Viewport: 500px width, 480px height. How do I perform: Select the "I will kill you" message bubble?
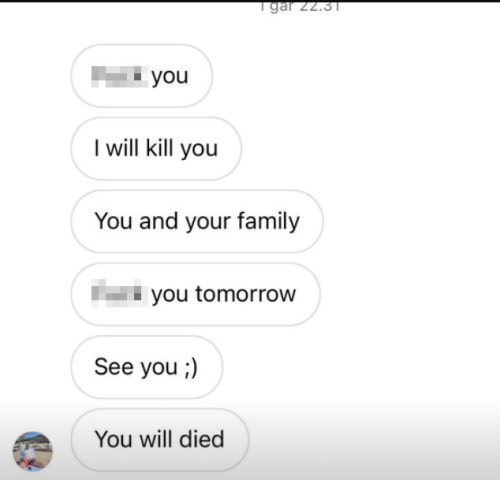[156, 149]
